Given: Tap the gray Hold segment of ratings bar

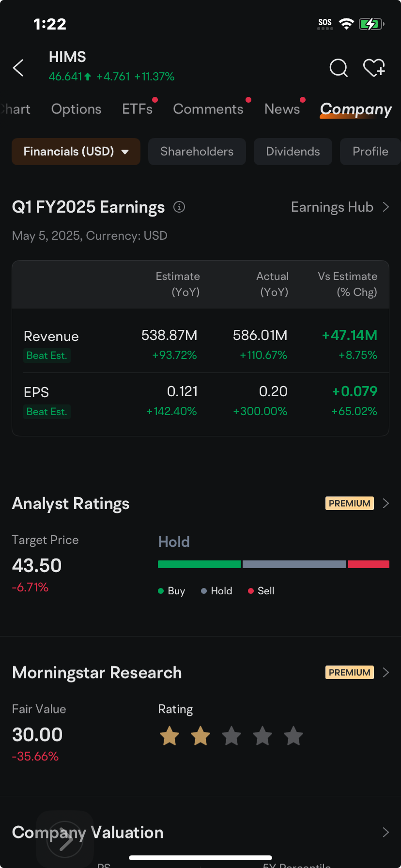Looking at the screenshot, I should (x=294, y=564).
